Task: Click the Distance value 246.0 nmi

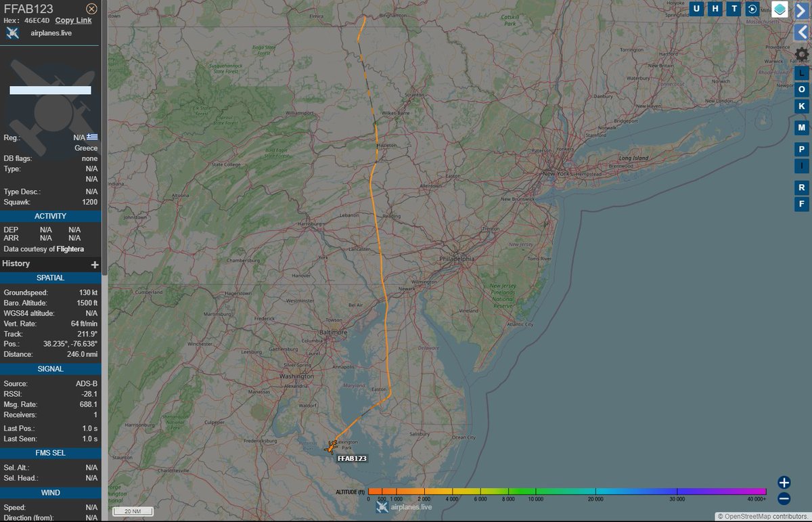Action: [83, 354]
